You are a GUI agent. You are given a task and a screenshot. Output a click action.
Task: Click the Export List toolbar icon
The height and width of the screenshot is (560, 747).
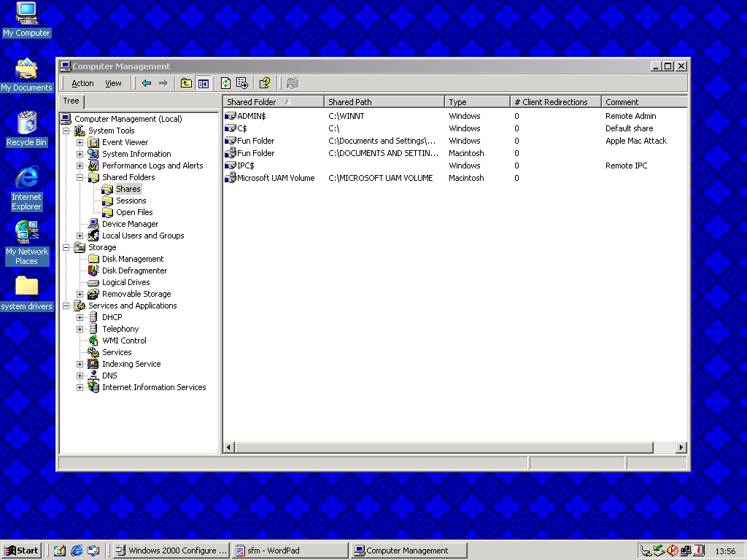(242, 83)
